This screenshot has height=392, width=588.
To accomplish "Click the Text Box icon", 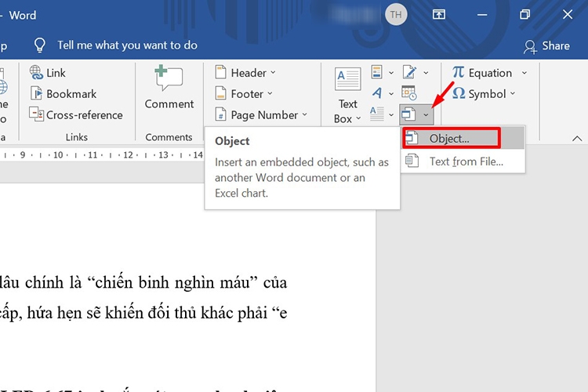I will point(348,79).
